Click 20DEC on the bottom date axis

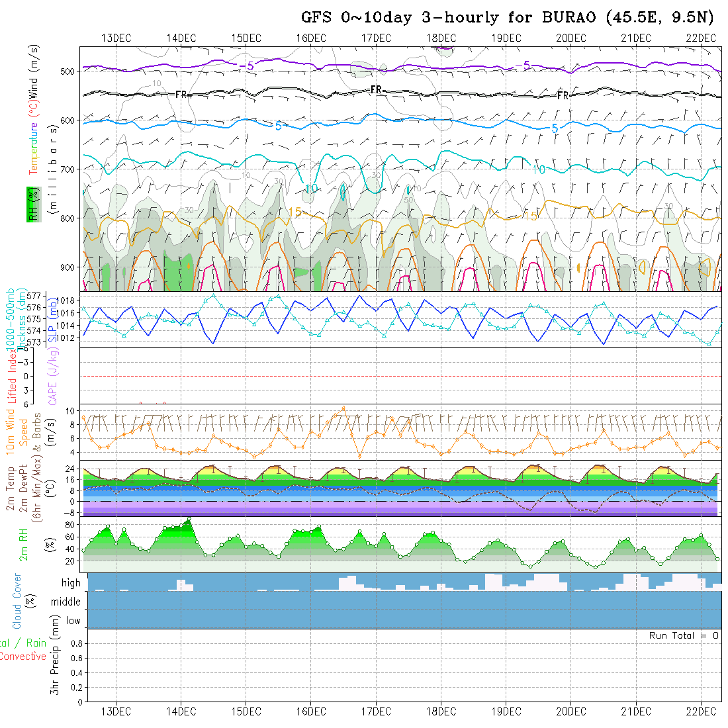[571, 711]
